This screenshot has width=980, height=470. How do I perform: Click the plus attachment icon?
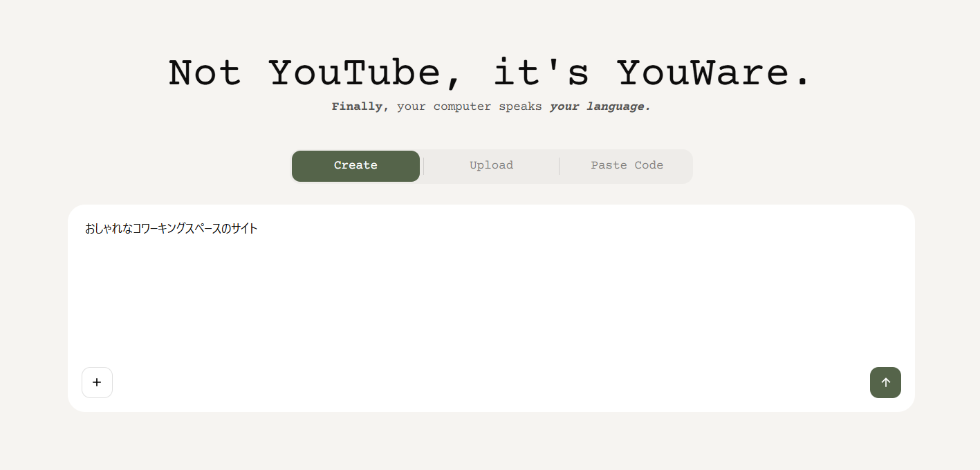point(97,382)
